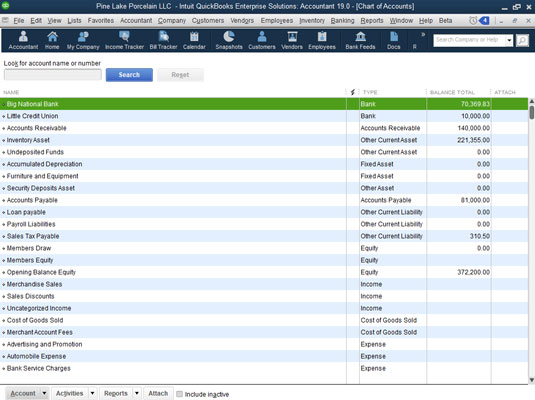Open the Customers center icon

click(x=262, y=40)
